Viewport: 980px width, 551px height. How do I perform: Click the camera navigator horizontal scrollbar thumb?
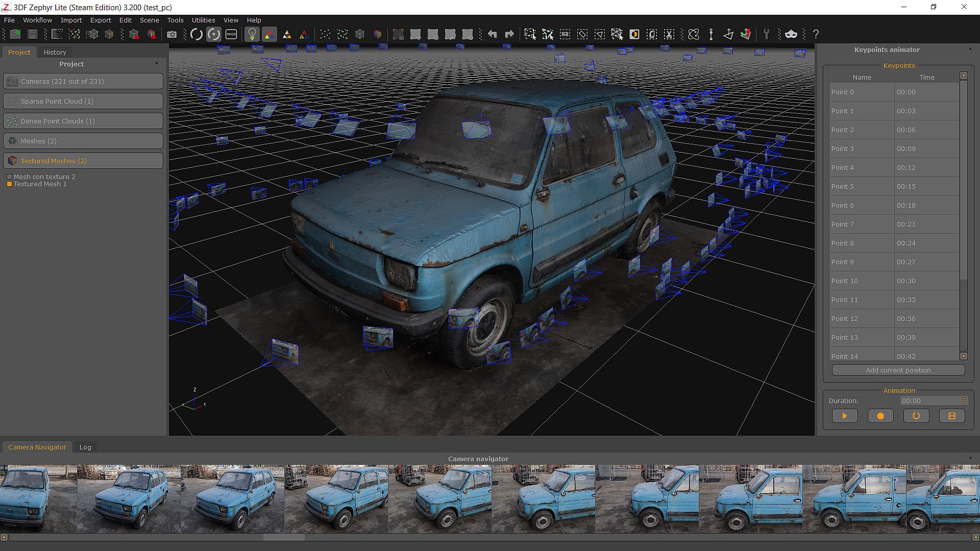click(284, 537)
